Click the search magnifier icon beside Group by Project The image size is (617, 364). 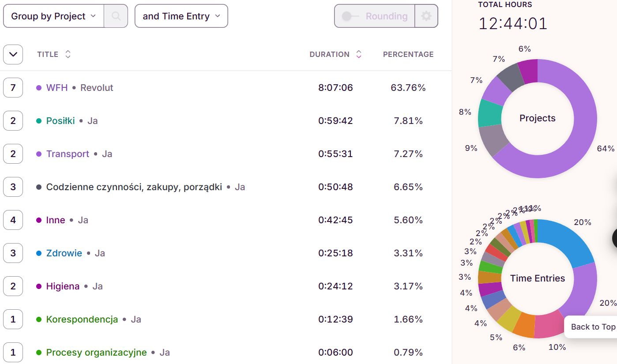click(116, 16)
